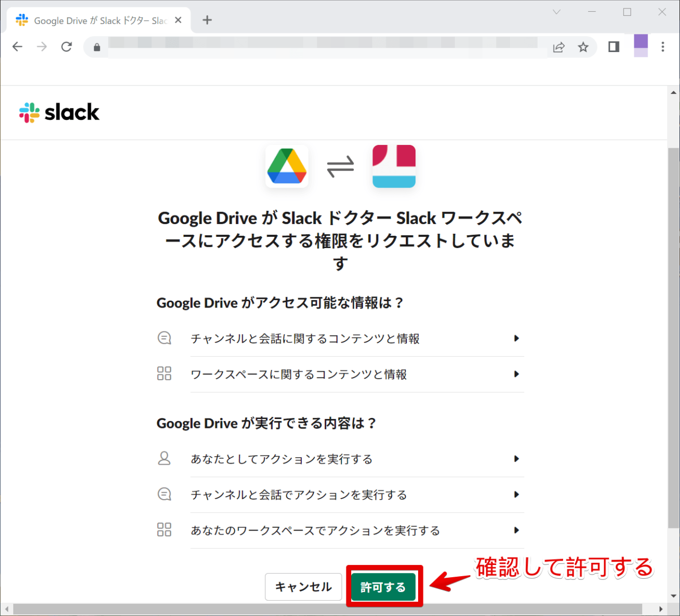This screenshot has height=616, width=680.
Task: Click the chat bubble icon beside チャンネルと会話に関する
Action: (x=165, y=338)
